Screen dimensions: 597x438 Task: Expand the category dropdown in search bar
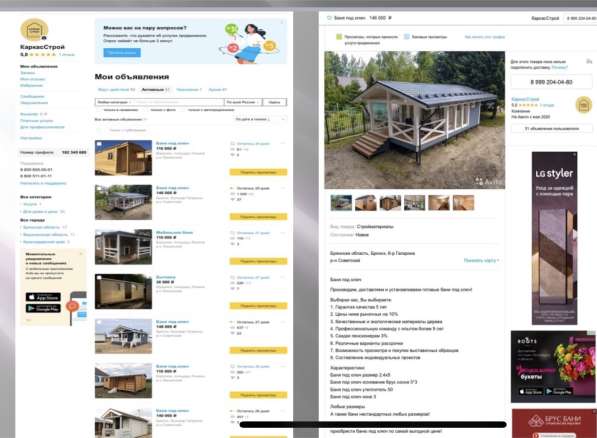pos(113,102)
